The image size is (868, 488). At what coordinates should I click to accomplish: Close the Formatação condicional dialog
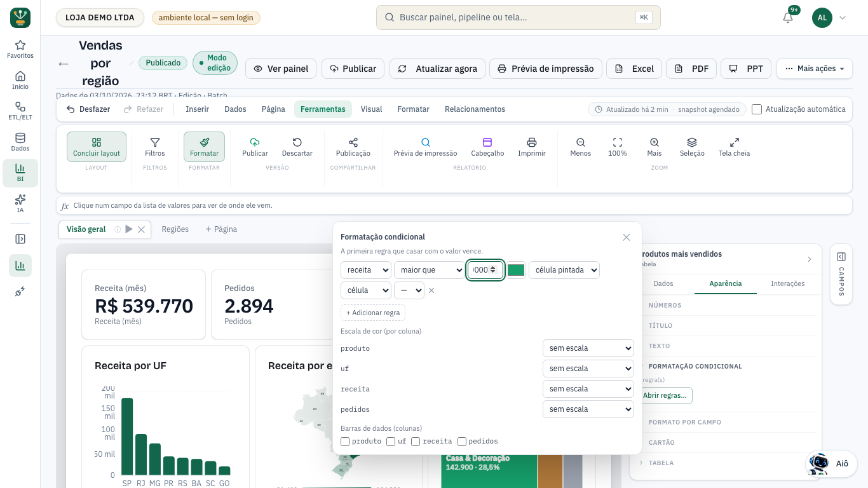627,237
